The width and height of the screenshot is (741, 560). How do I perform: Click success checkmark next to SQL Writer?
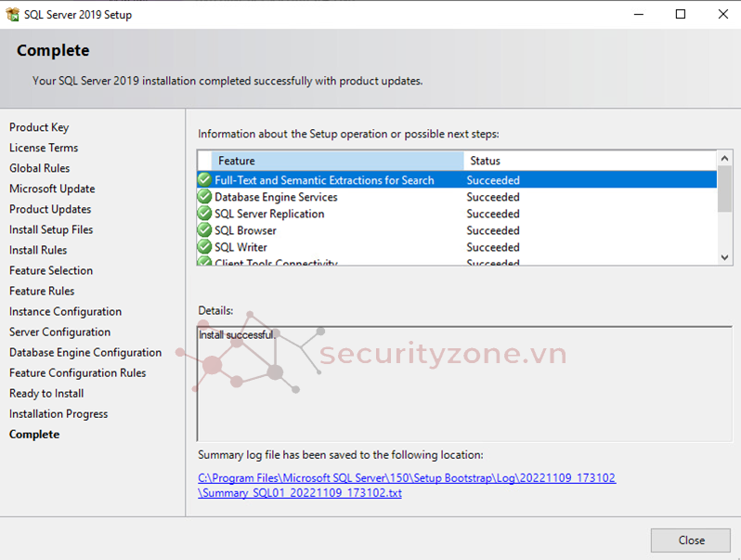(204, 247)
